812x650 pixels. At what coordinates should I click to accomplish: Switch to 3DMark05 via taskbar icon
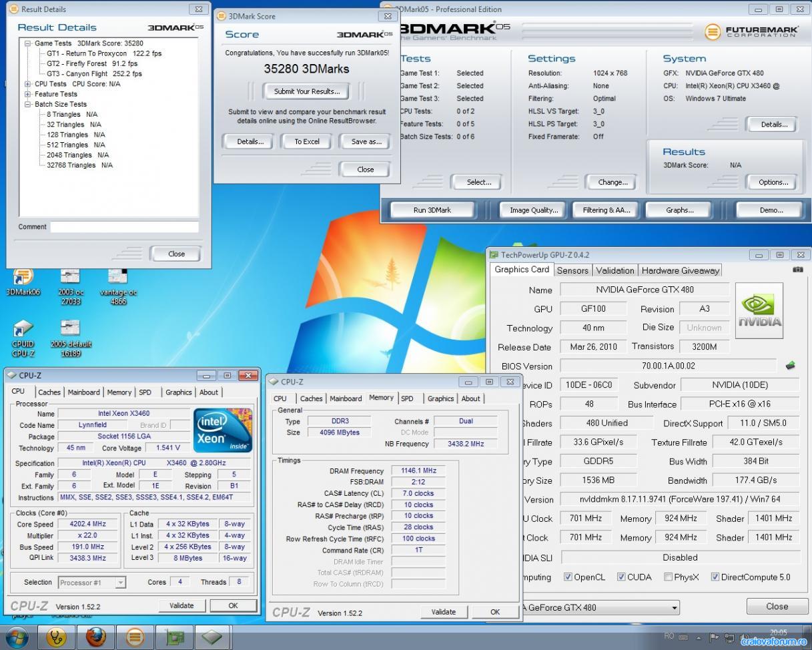pyautogui.click(x=135, y=638)
